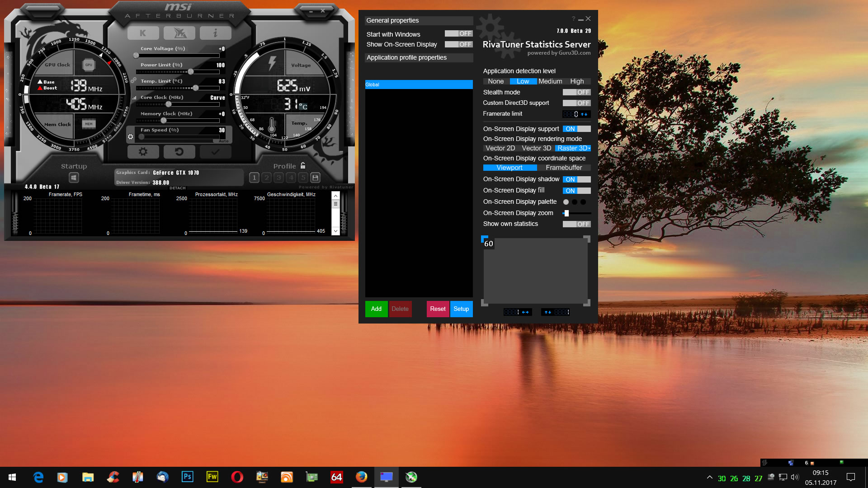Toggle Start with Windows switch
The width and height of the screenshot is (868, 488).
point(458,34)
